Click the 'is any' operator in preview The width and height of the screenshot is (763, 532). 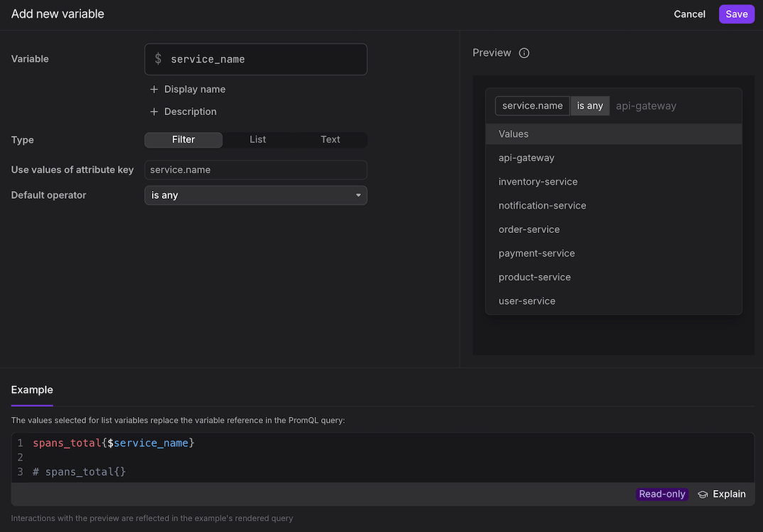[x=590, y=106]
